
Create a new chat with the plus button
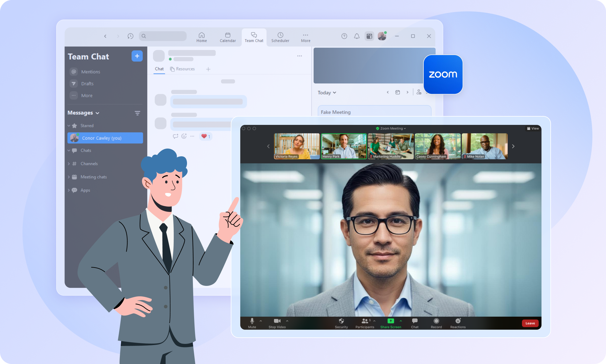click(137, 56)
